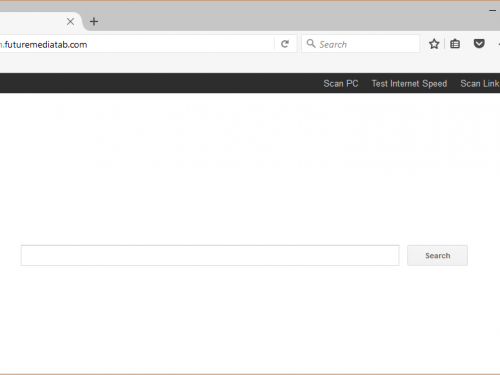The width and height of the screenshot is (500, 375).
Task: Close the current browser tab
Action: [70, 22]
